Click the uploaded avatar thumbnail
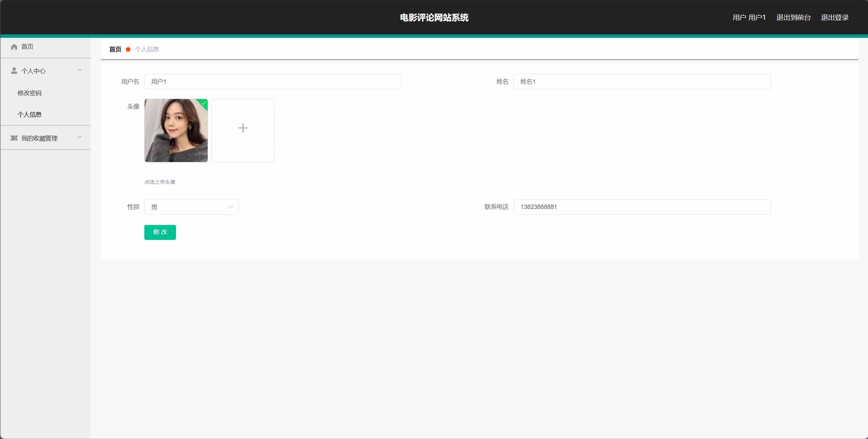 (x=176, y=130)
